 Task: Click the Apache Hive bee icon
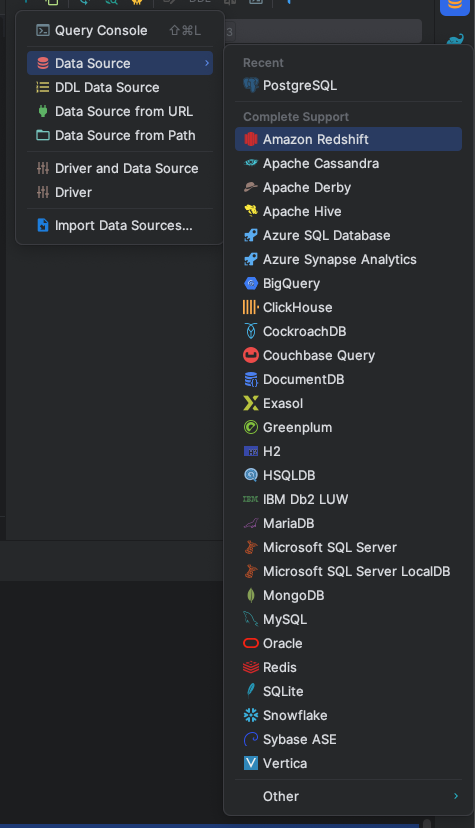click(x=251, y=211)
